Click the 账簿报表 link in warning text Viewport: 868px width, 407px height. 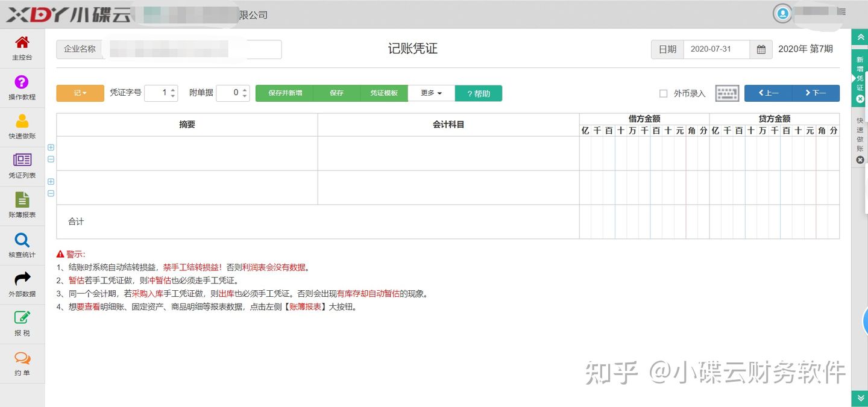point(306,306)
